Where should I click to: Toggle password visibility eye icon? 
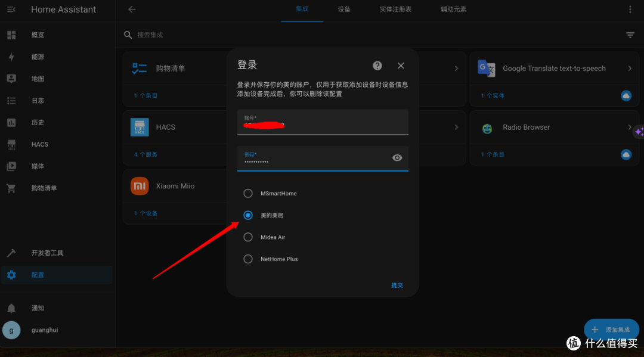pos(397,157)
